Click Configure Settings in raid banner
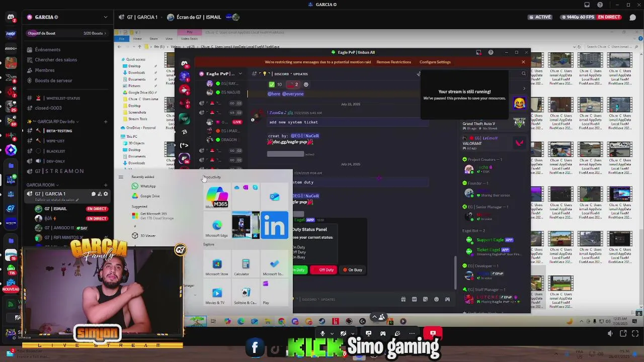644x362 pixels. click(x=435, y=62)
